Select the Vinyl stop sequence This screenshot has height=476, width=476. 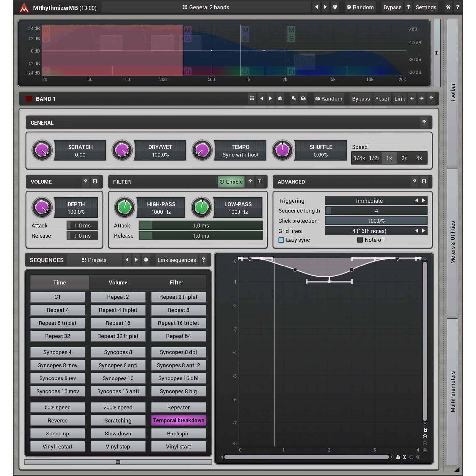pyautogui.click(x=118, y=447)
